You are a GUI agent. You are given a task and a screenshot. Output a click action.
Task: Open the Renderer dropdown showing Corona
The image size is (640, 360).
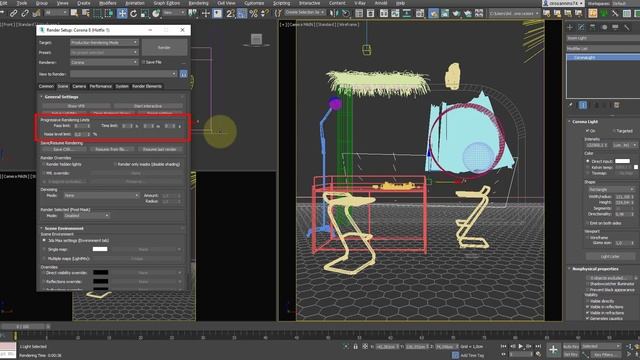(x=104, y=62)
